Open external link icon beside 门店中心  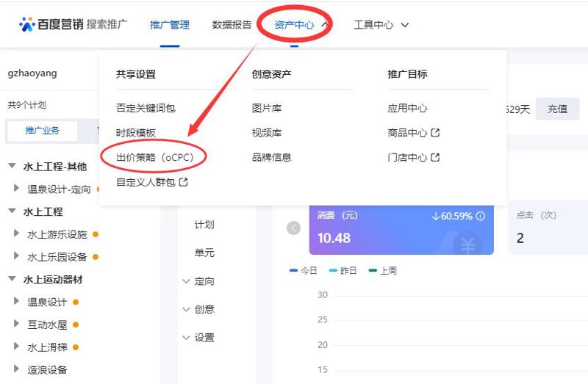click(435, 157)
